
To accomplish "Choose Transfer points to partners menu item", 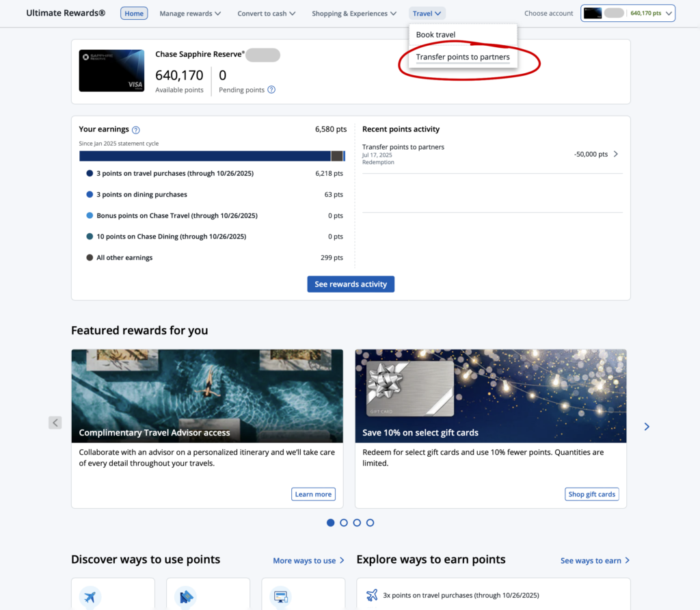I will [463, 57].
